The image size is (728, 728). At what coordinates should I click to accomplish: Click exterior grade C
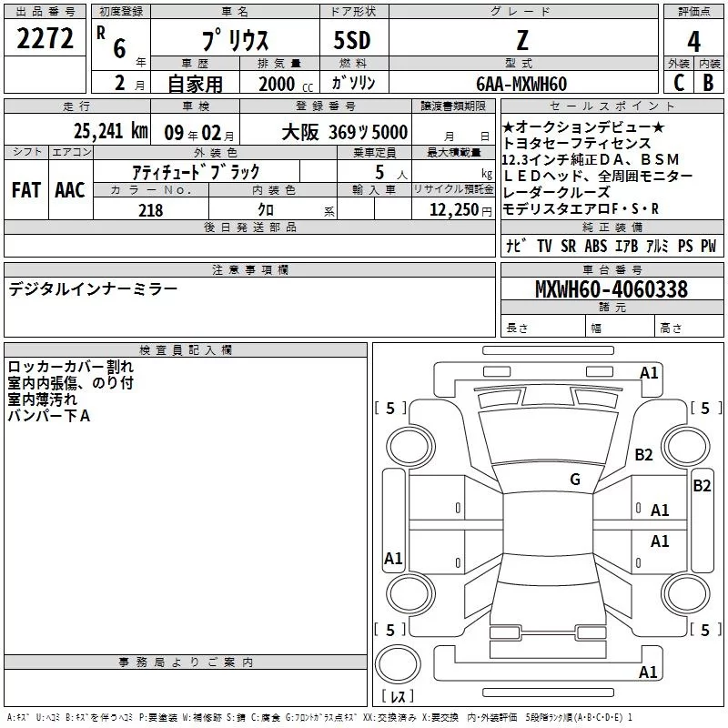[x=678, y=83]
